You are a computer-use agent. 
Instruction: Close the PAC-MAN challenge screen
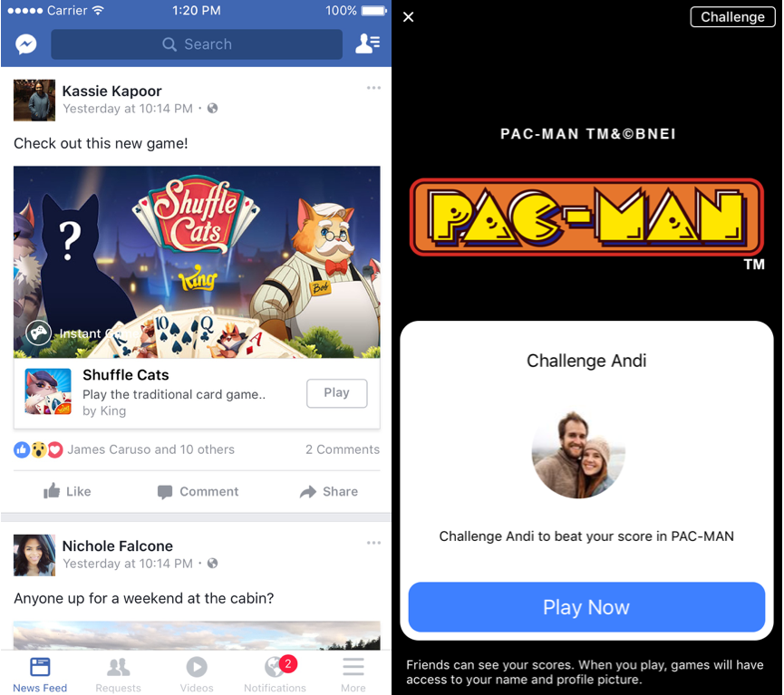409,17
